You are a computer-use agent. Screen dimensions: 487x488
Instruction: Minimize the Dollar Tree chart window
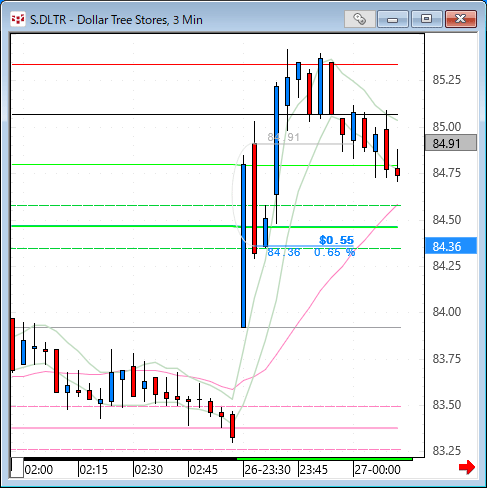click(393, 19)
